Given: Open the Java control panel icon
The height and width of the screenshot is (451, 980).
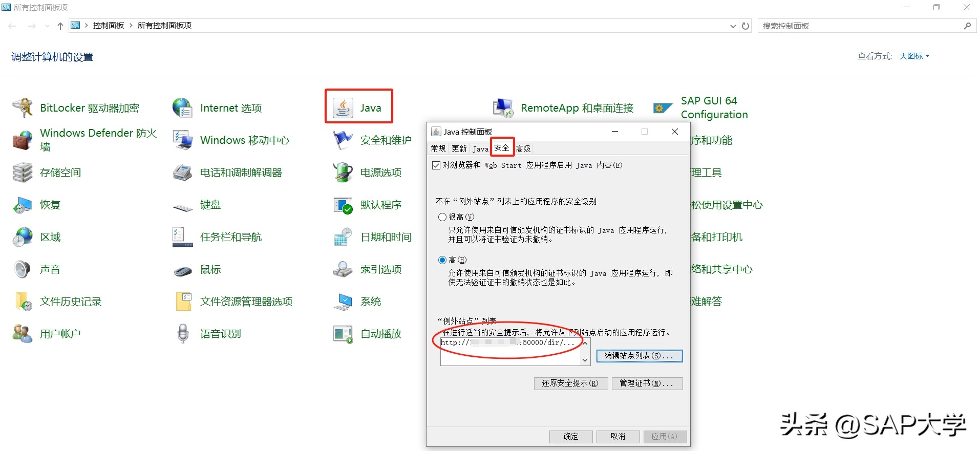Looking at the screenshot, I should pyautogui.click(x=343, y=108).
